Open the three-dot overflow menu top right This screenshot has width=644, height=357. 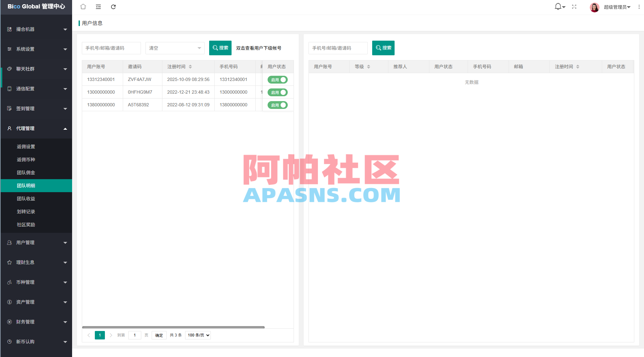pyautogui.click(x=638, y=7)
